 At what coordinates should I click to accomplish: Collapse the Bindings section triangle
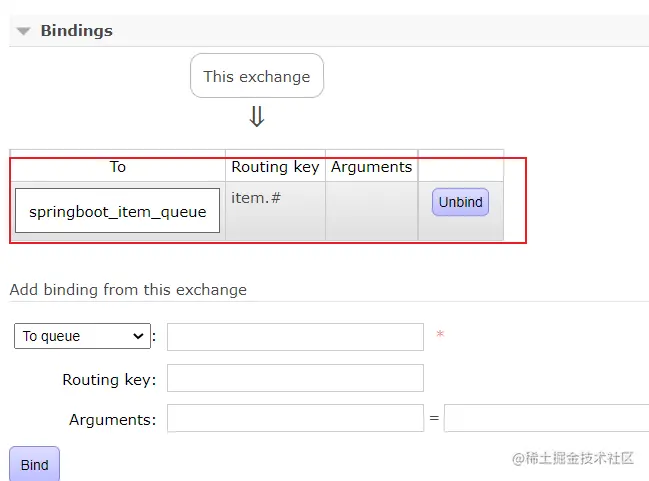[23, 32]
